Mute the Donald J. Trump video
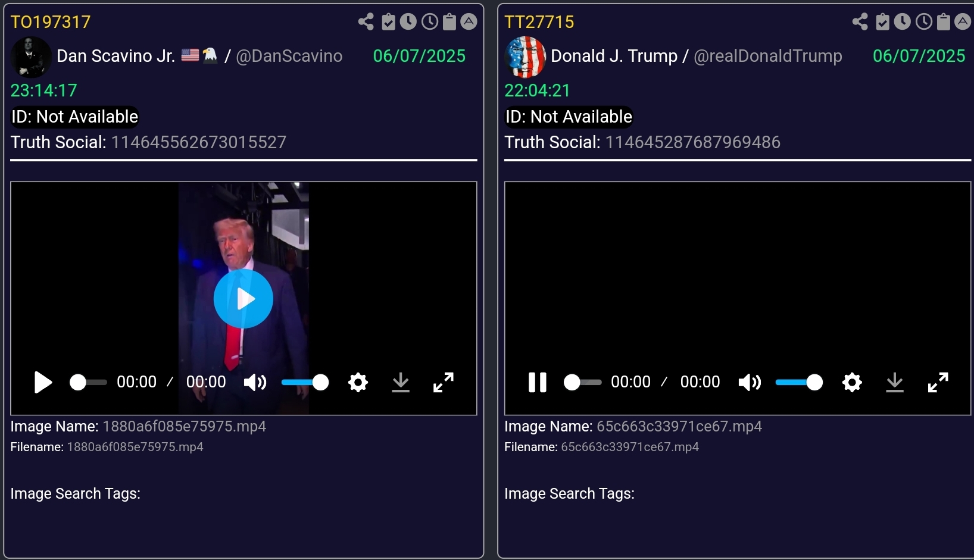 [x=750, y=382]
